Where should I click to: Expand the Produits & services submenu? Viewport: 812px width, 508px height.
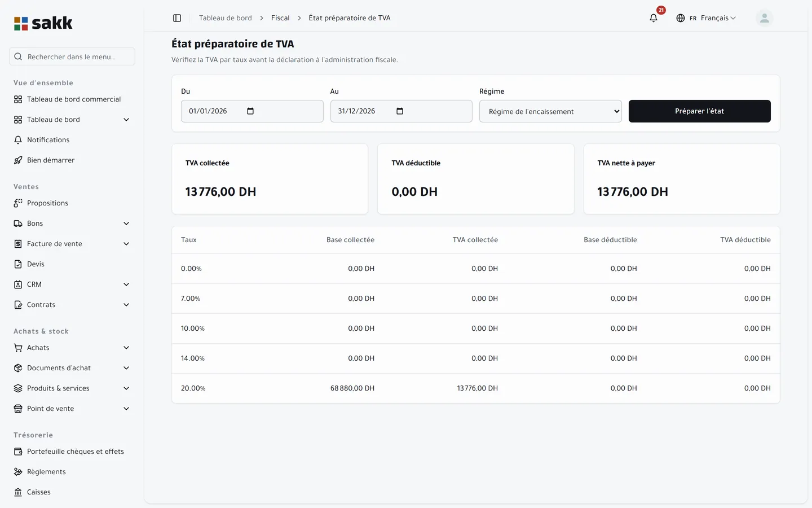(x=126, y=388)
